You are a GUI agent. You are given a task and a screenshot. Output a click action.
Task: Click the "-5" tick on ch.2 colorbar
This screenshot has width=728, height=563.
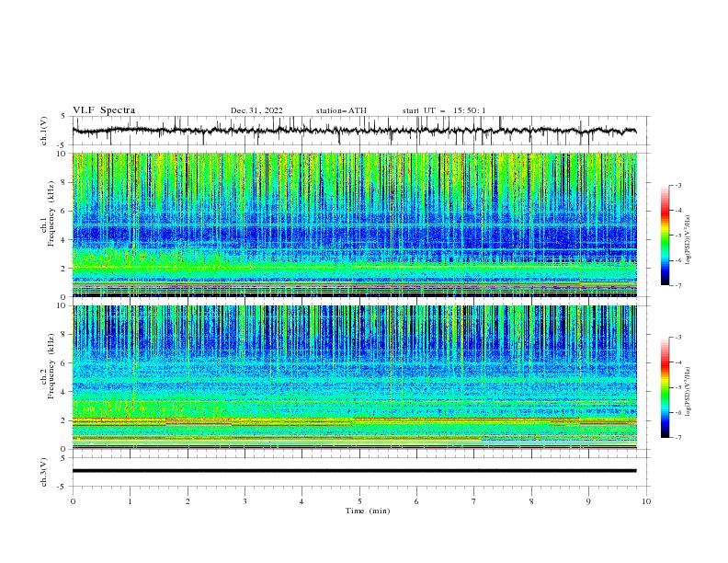tap(677, 387)
